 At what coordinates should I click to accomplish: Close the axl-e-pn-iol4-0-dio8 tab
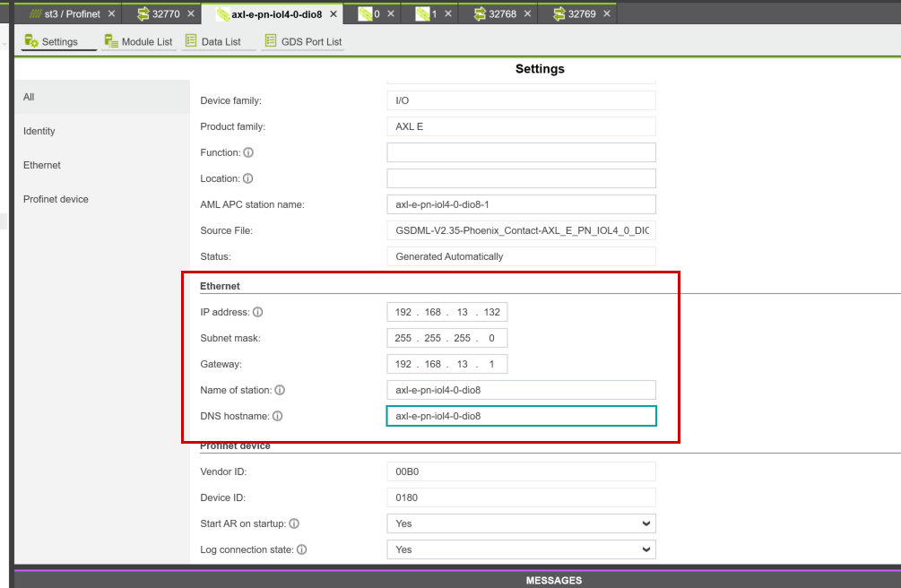tap(335, 14)
